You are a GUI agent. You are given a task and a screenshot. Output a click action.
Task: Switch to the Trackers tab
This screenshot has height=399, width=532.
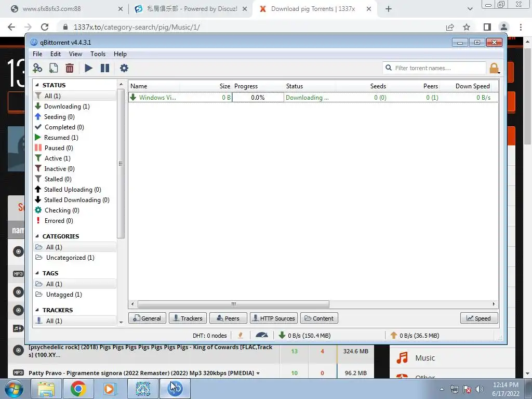pyautogui.click(x=188, y=318)
